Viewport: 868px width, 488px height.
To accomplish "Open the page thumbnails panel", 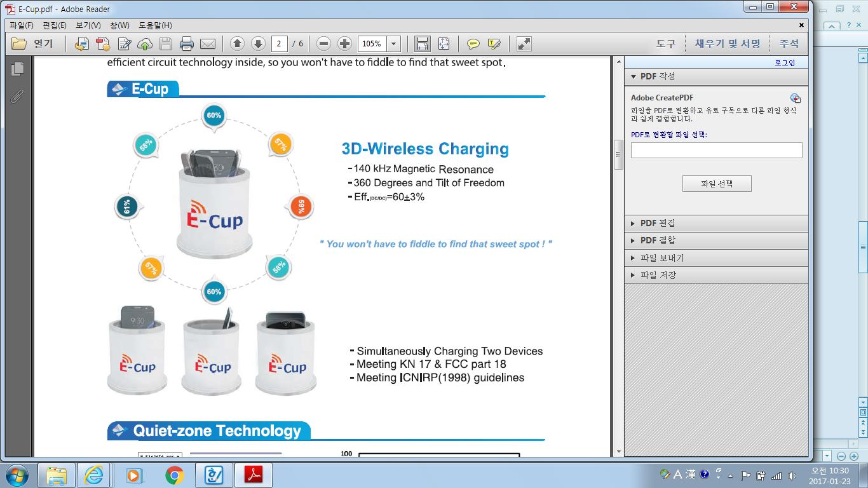I will pyautogui.click(x=17, y=69).
